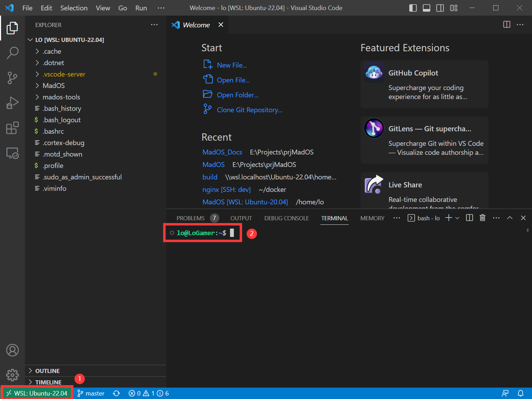Toggle secondary side bar layout button
This screenshot has height=399, width=532.
[x=440, y=8]
